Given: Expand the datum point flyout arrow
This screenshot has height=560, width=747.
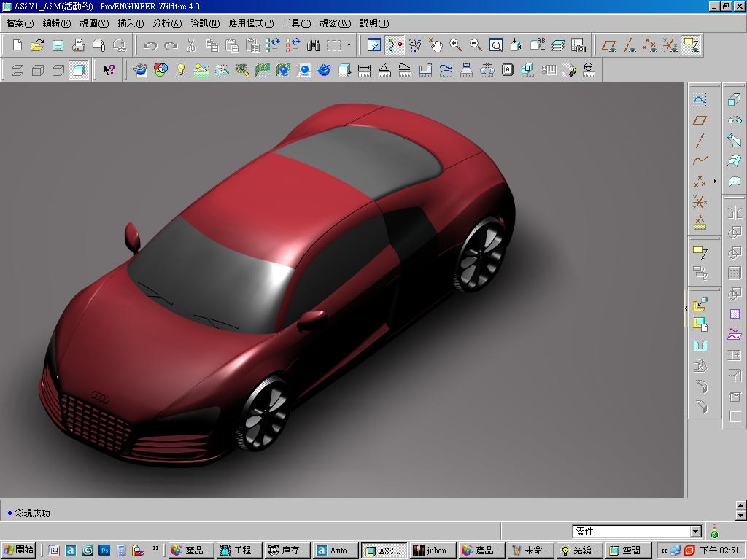Looking at the screenshot, I should (x=715, y=181).
